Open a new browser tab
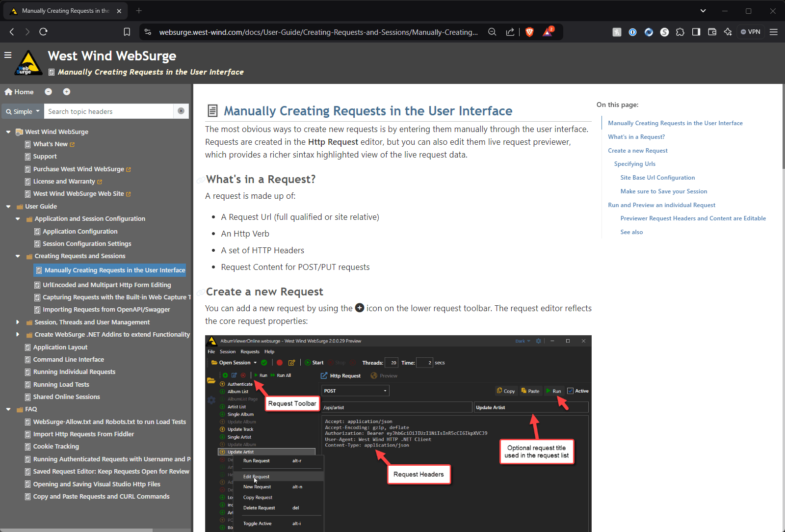This screenshot has height=532, width=785. (x=139, y=10)
